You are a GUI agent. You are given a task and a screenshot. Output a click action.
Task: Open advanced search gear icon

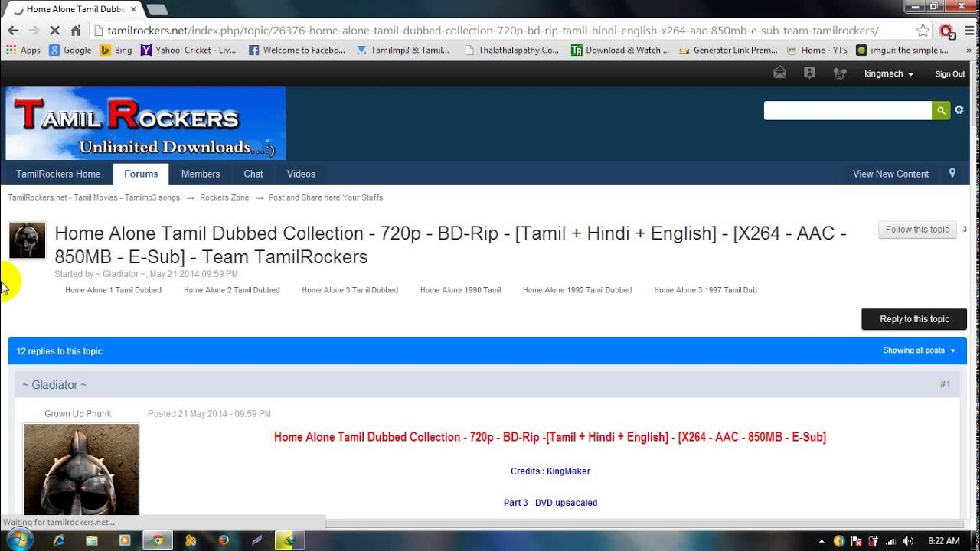959,110
